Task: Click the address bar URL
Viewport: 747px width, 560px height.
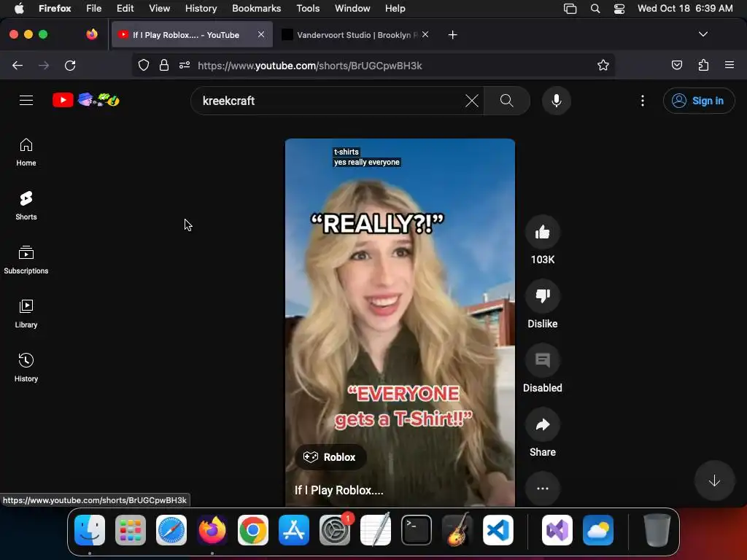Action: click(309, 66)
